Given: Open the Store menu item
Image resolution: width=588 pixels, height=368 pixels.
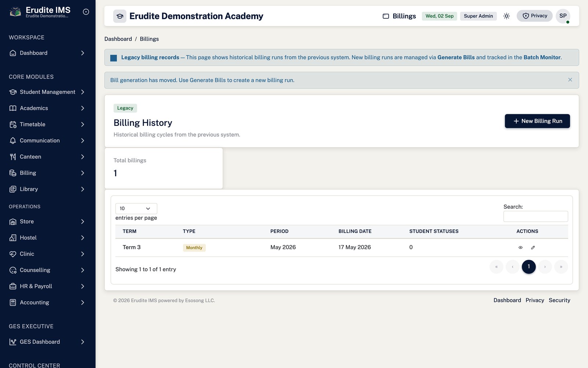Looking at the screenshot, I should click(47, 222).
